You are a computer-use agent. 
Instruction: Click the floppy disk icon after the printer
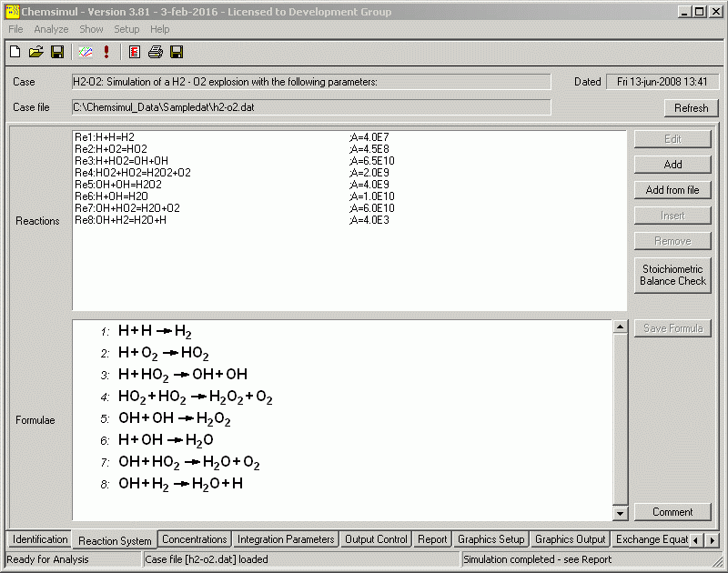(177, 52)
